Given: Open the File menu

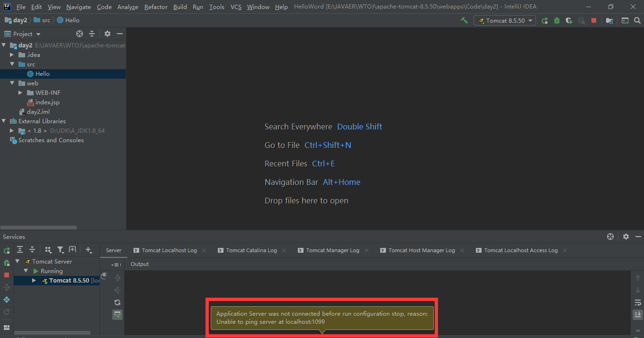Looking at the screenshot, I should 21,7.
